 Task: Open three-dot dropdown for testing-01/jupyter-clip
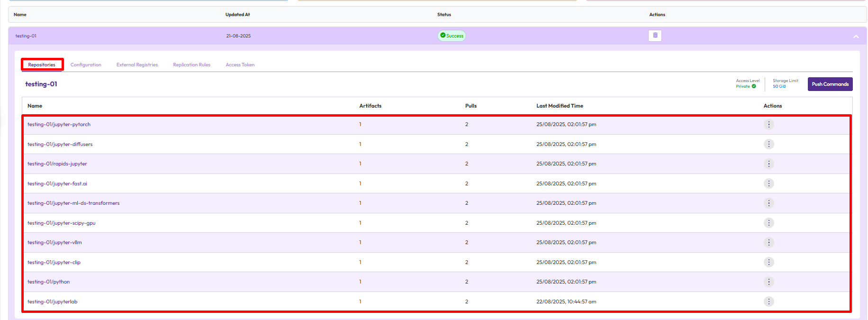(769, 262)
